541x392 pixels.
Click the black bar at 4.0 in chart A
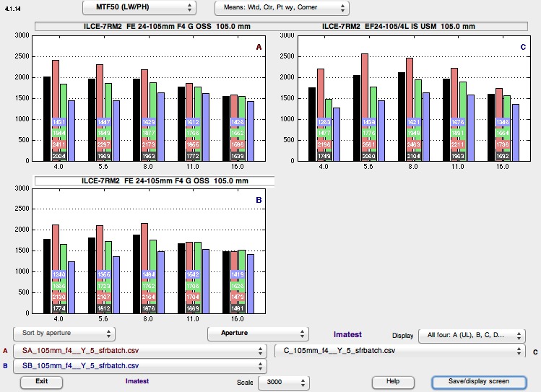47,118
